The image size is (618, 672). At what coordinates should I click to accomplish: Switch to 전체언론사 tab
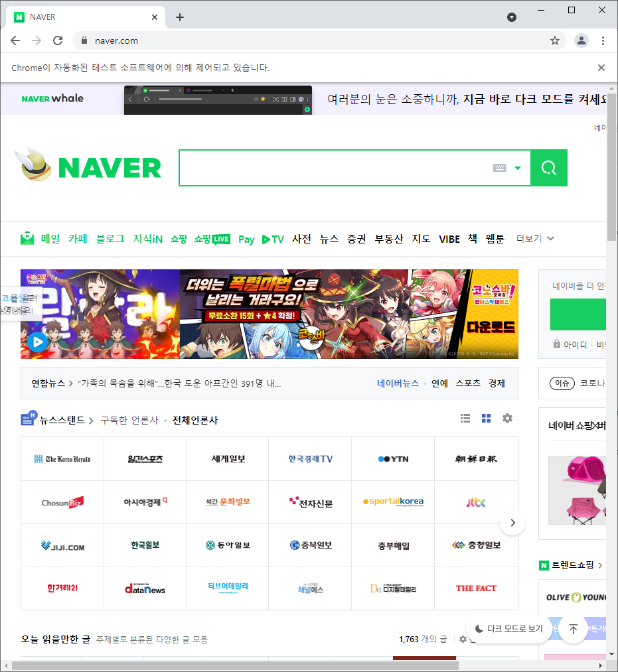tap(195, 420)
